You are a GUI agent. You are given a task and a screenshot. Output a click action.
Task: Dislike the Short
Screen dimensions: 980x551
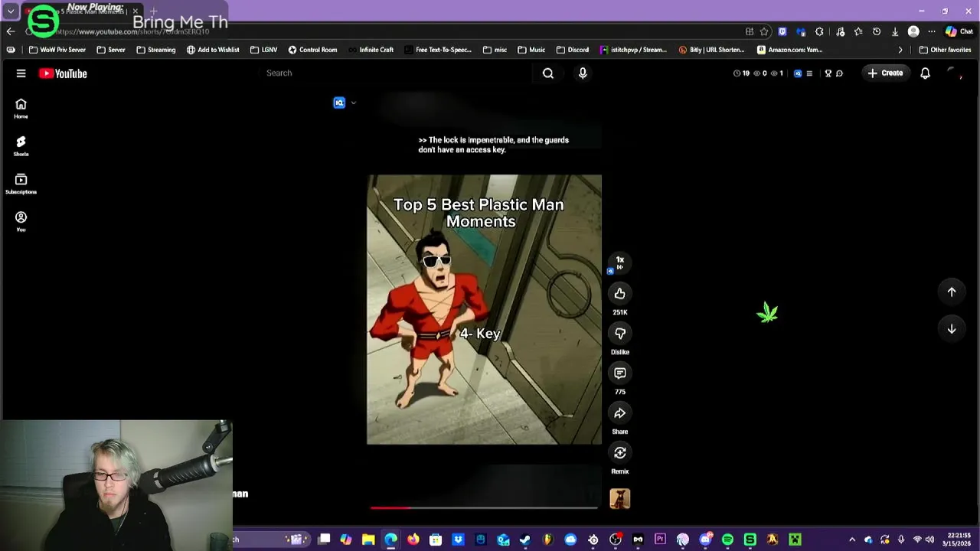[x=620, y=334]
